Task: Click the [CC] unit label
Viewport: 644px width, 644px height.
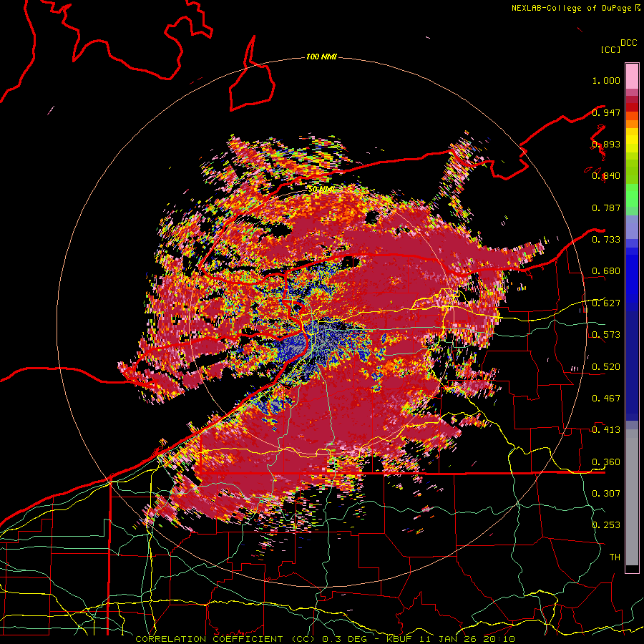Action: click(x=610, y=49)
